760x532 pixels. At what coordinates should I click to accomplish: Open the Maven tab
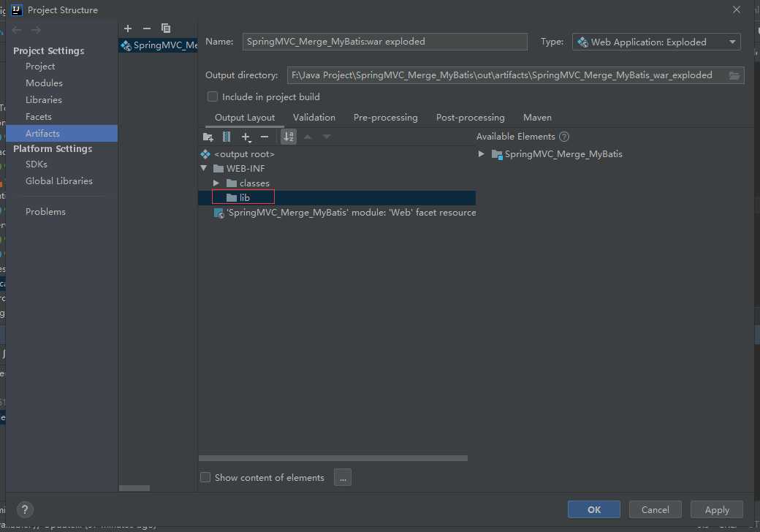tap(537, 117)
